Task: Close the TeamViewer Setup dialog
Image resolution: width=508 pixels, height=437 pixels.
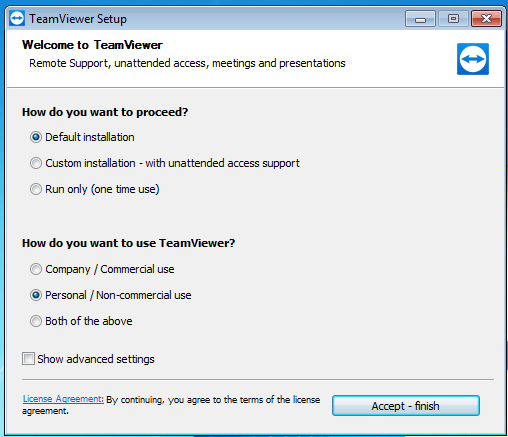Action: [486, 19]
